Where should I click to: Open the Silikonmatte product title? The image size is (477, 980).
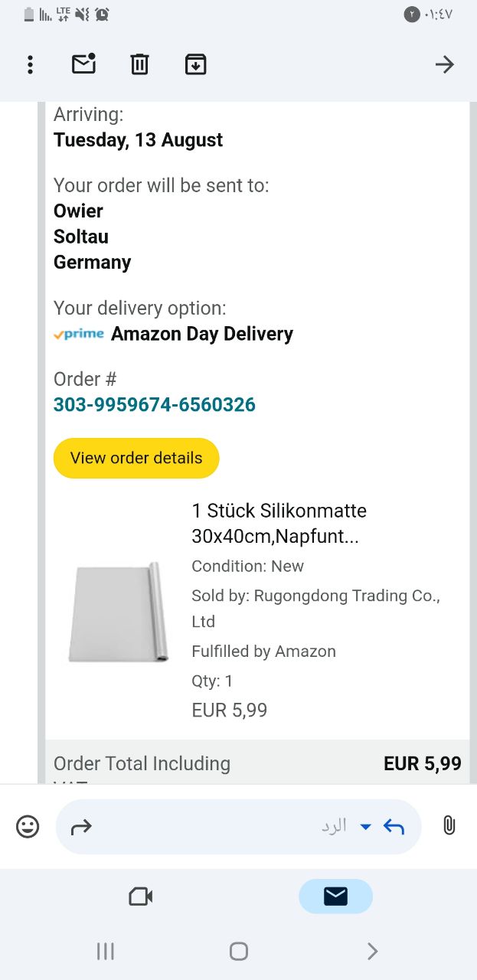coord(279,524)
